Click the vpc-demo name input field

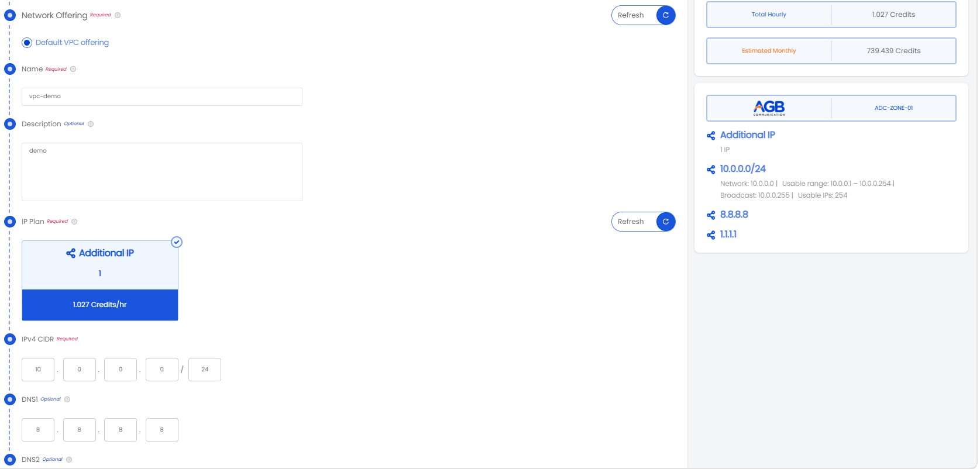tap(162, 96)
